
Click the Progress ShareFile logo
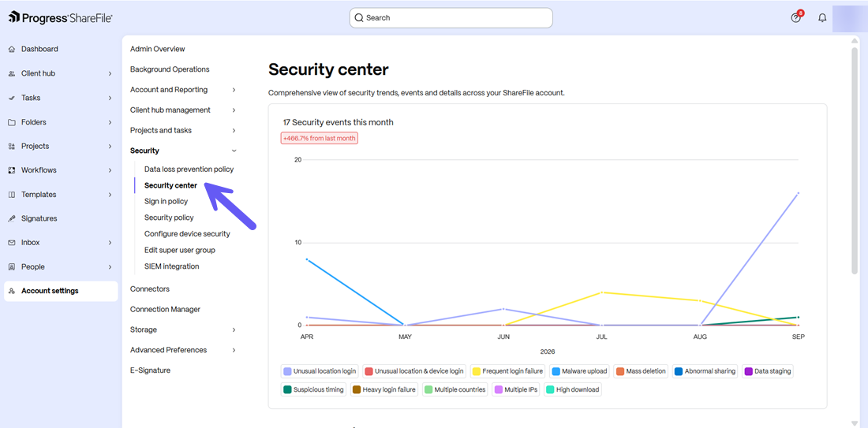point(60,17)
